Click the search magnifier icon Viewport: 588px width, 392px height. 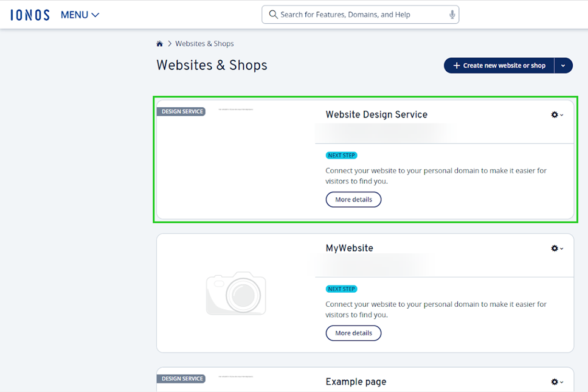click(274, 14)
